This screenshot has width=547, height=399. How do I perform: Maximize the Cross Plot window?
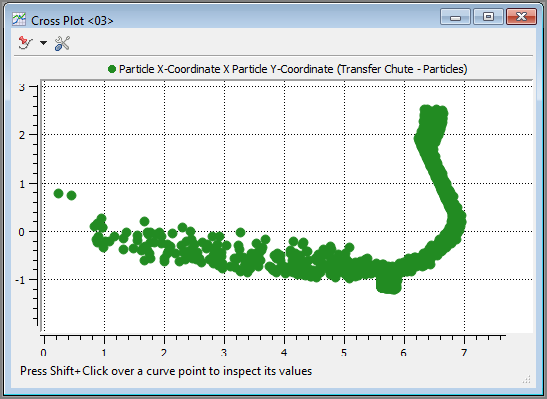[488, 17]
